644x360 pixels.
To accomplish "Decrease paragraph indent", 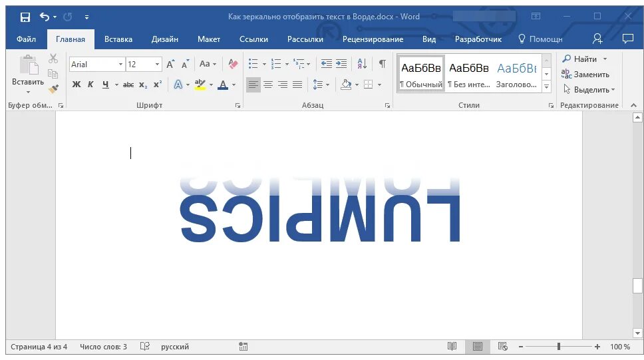I will 327,64.
